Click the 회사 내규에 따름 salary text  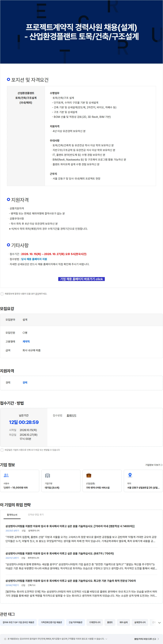coord(32,350)
